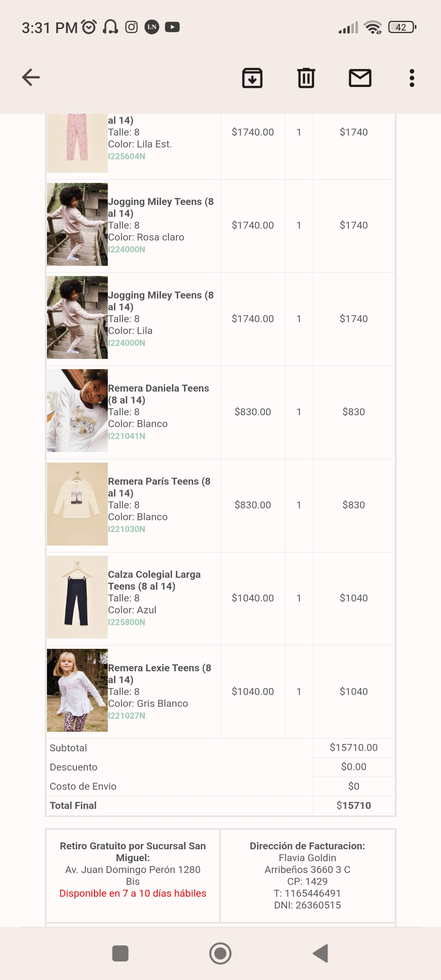Open product code link I221041N
The height and width of the screenshot is (980, 441).
pos(127,436)
